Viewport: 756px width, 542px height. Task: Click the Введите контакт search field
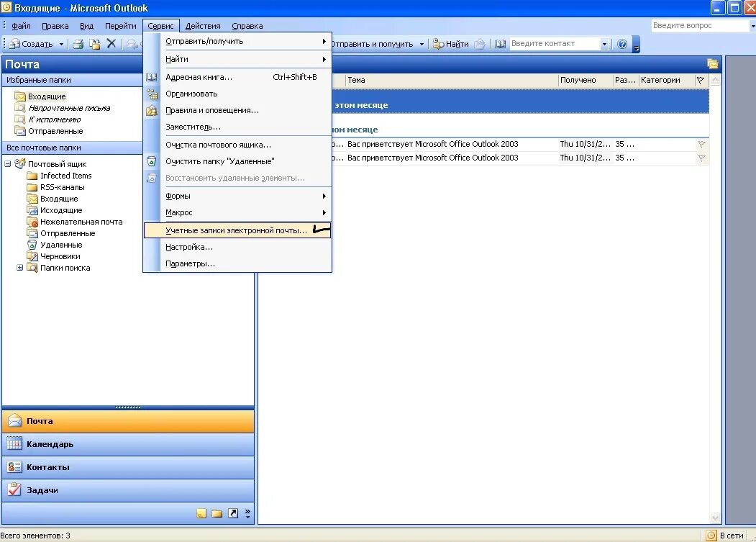[x=555, y=43]
